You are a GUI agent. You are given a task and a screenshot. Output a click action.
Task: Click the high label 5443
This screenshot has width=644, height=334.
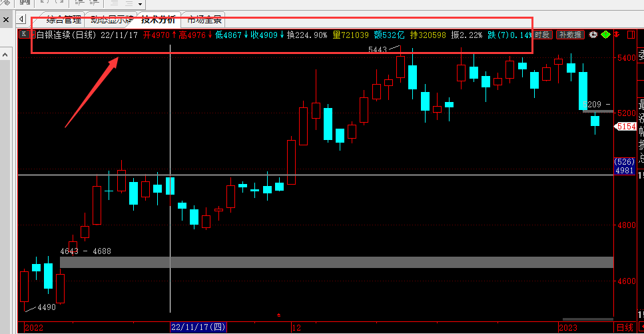pyautogui.click(x=378, y=50)
